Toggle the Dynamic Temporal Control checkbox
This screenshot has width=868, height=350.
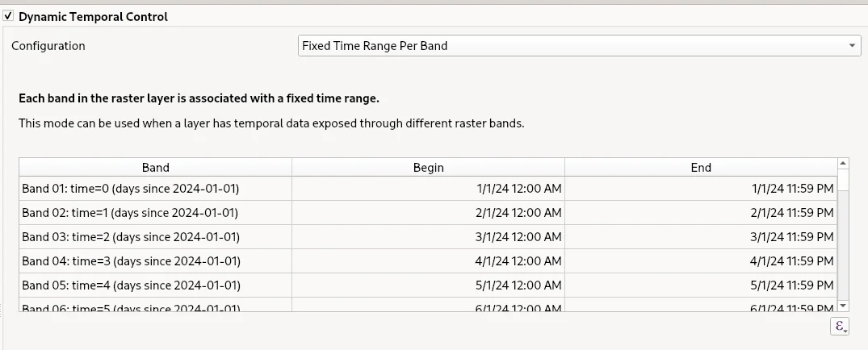9,16
